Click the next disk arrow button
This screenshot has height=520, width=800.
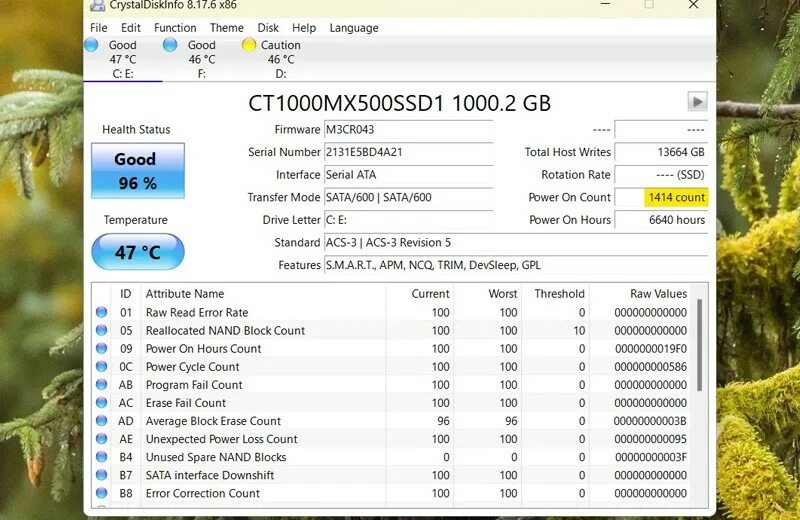[x=697, y=101]
